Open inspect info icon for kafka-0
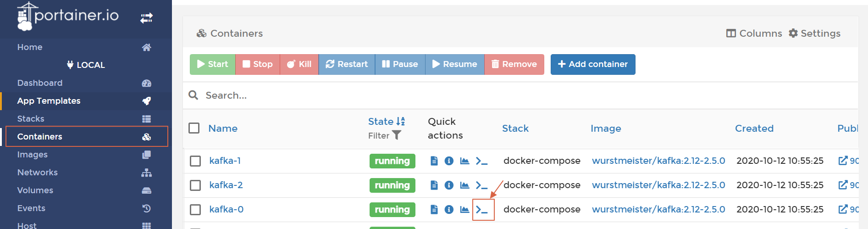The width and height of the screenshot is (868, 229). [x=449, y=210]
